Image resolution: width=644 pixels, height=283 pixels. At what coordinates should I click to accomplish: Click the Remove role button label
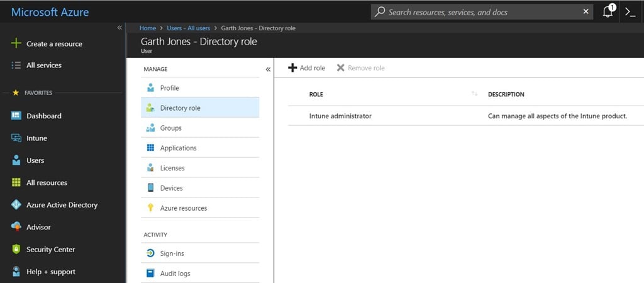tap(366, 68)
